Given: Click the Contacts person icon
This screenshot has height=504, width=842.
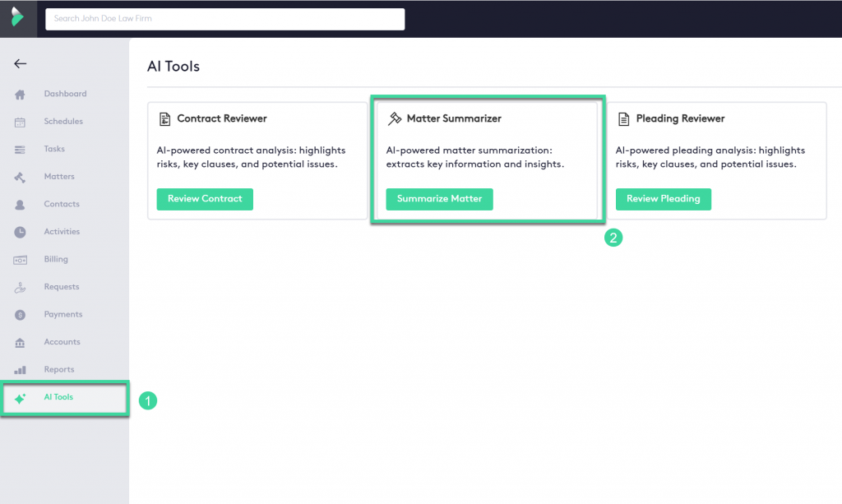Looking at the screenshot, I should (21, 205).
